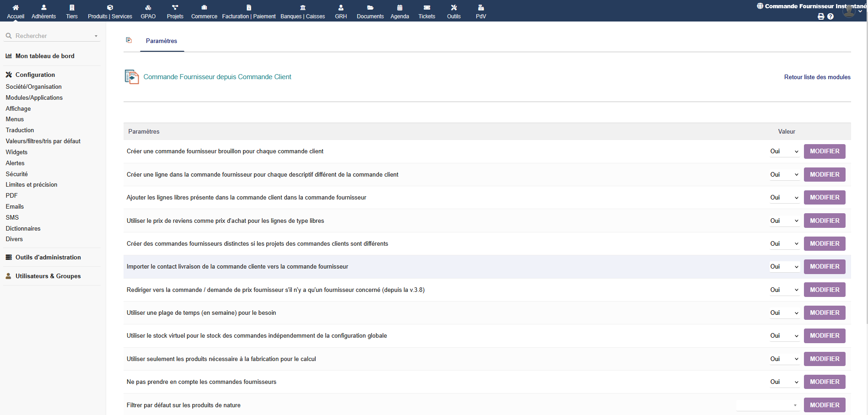Open Dictionnaires in the Configuration menu
868x415 pixels.
coord(23,228)
